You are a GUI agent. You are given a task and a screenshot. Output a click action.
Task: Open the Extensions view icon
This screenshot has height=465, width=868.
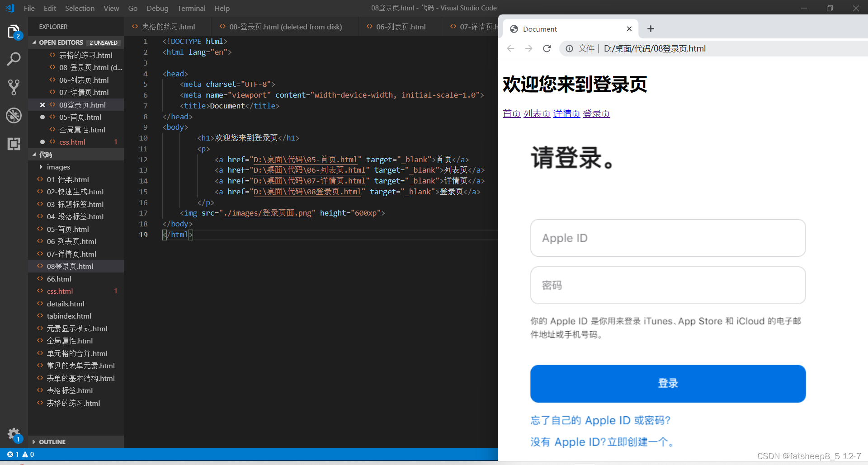click(x=14, y=144)
